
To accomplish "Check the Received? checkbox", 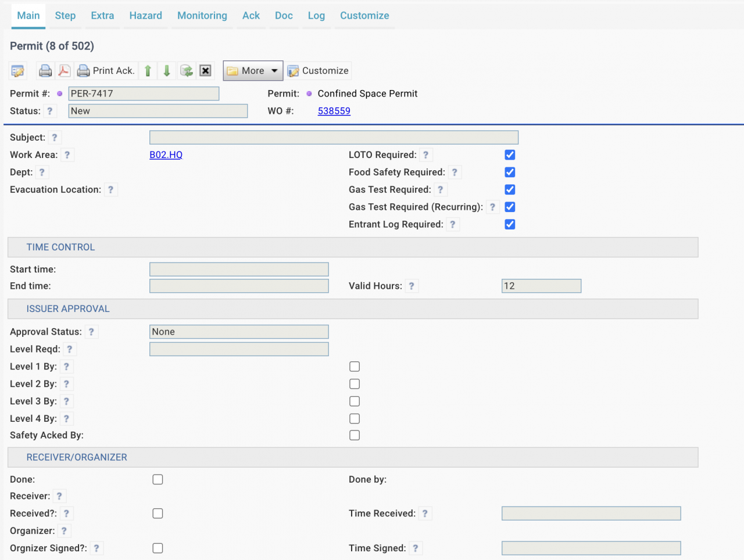I will tap(158, 514).
